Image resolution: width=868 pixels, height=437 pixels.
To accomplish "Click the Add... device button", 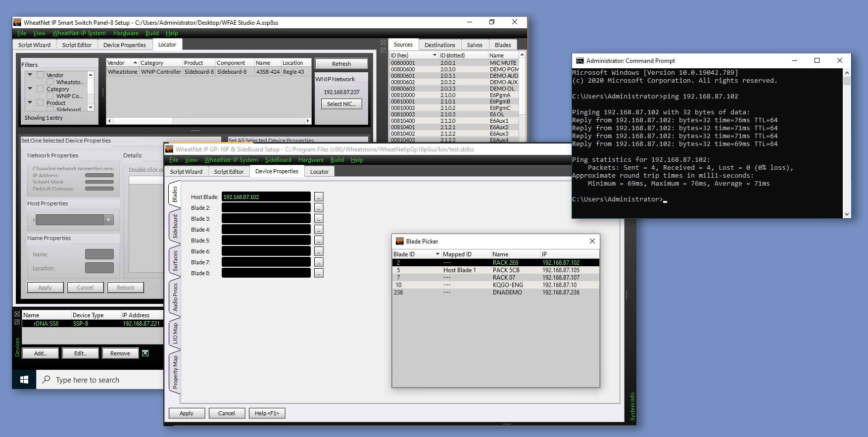I will pyautogui.click(x=40, y=353).
